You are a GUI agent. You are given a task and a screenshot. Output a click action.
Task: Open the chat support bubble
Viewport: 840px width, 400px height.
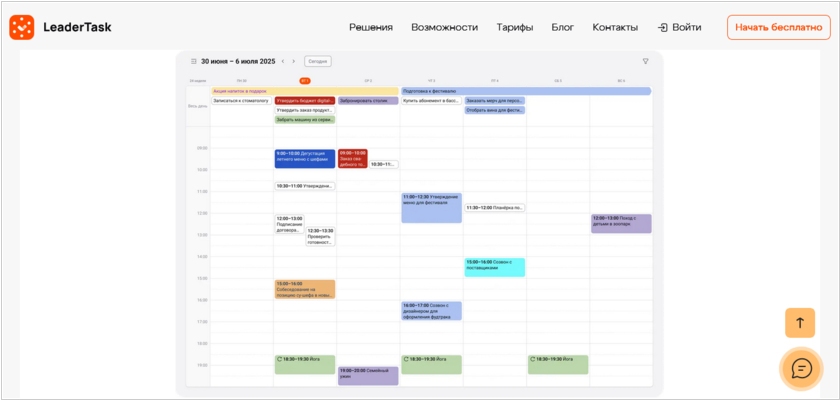point(801,368)
